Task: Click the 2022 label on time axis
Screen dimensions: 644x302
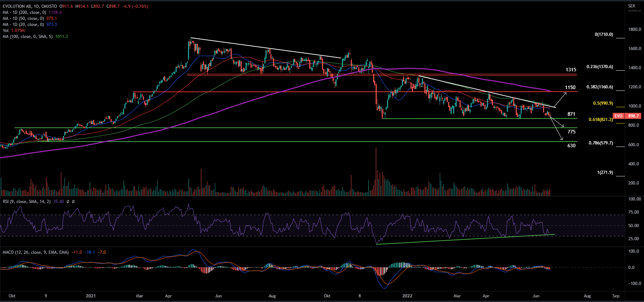Action: click(407, 296)
